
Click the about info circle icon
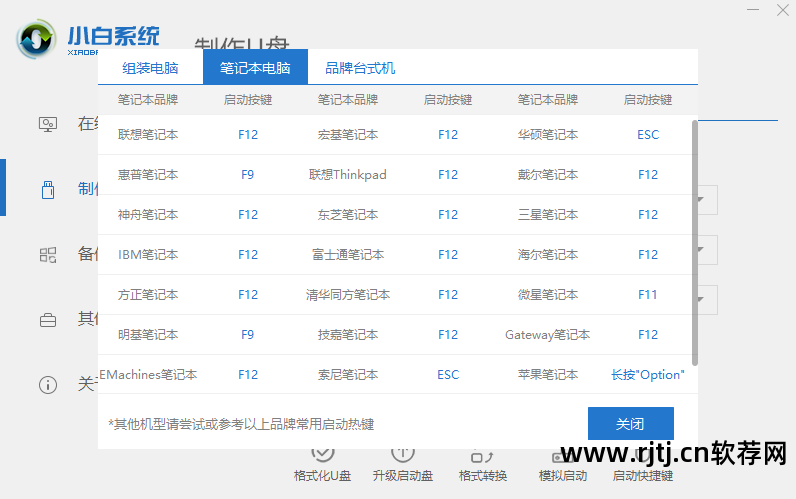click(48, 385)
